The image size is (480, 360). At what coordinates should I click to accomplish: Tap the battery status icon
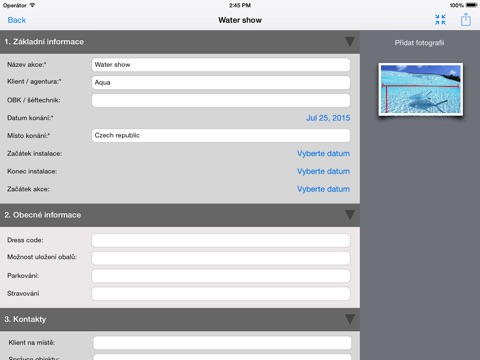(x=472, y=5)
